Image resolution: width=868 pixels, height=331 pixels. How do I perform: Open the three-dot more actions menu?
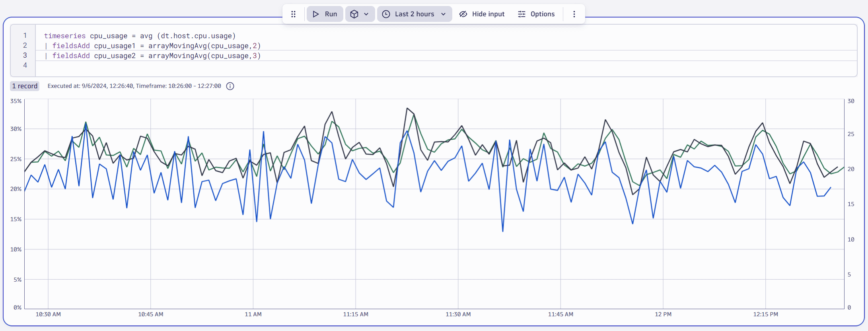point(574,14)
